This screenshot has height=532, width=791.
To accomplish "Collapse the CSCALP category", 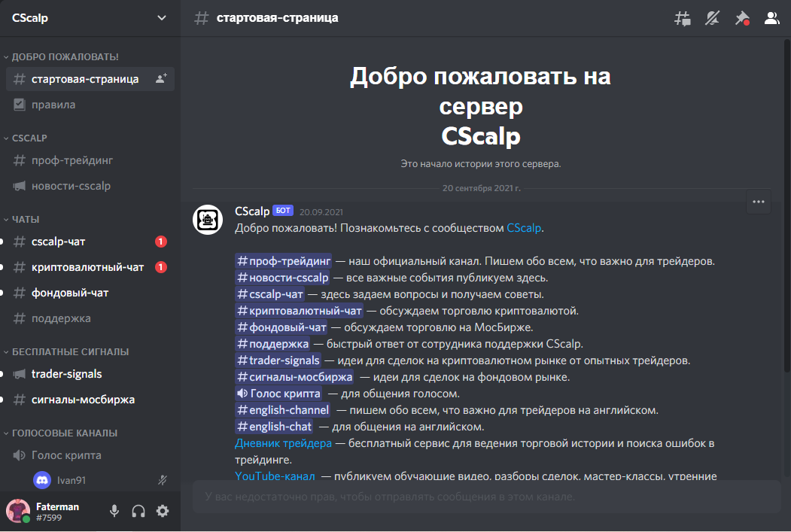I will 26,138.
